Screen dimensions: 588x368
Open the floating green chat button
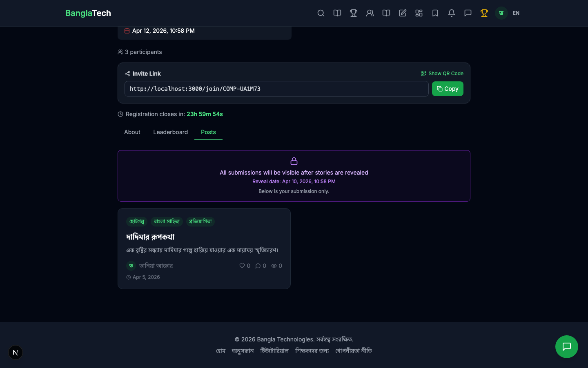[x=566, y=347]
